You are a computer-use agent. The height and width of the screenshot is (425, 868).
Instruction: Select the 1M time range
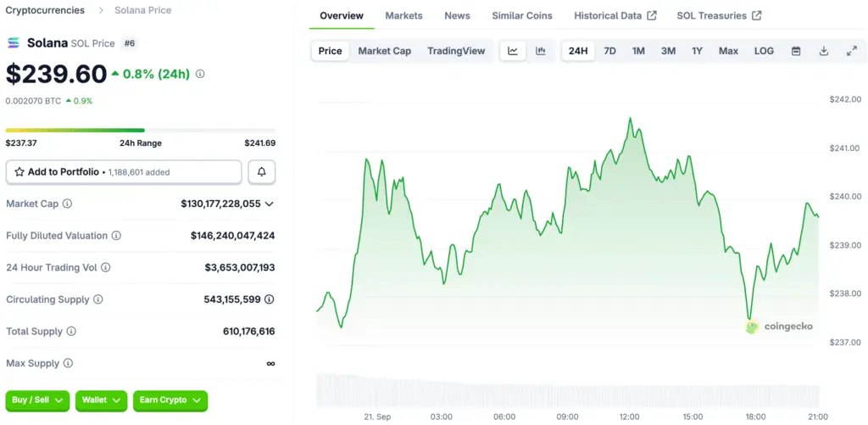(x=638, y=51)
